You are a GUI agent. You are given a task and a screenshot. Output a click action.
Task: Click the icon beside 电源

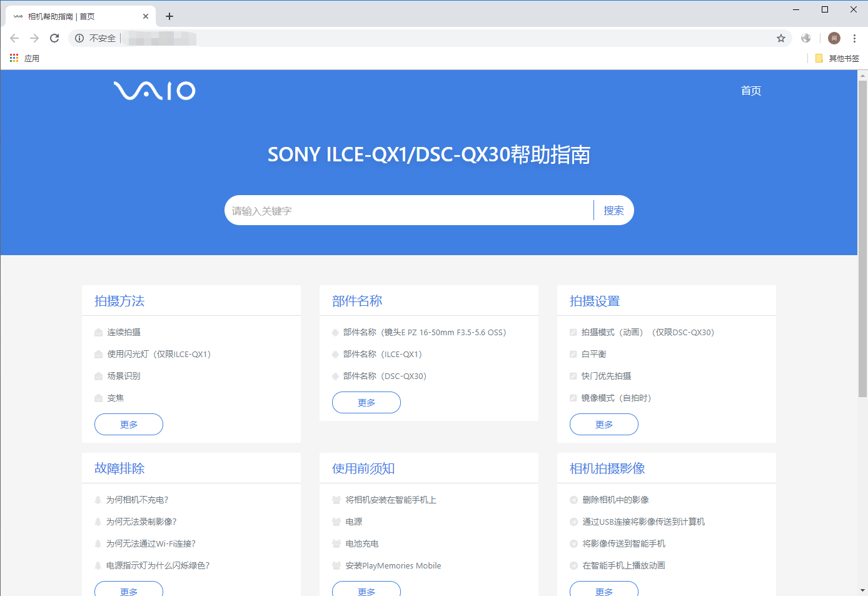point(336,522)
